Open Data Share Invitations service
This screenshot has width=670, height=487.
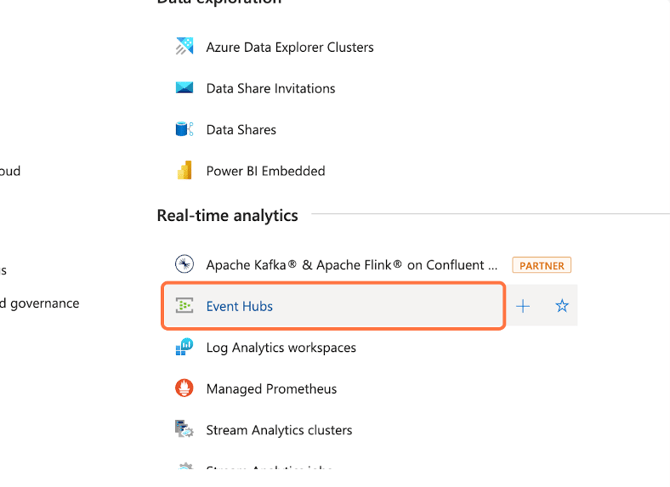(x=270, y=88)
